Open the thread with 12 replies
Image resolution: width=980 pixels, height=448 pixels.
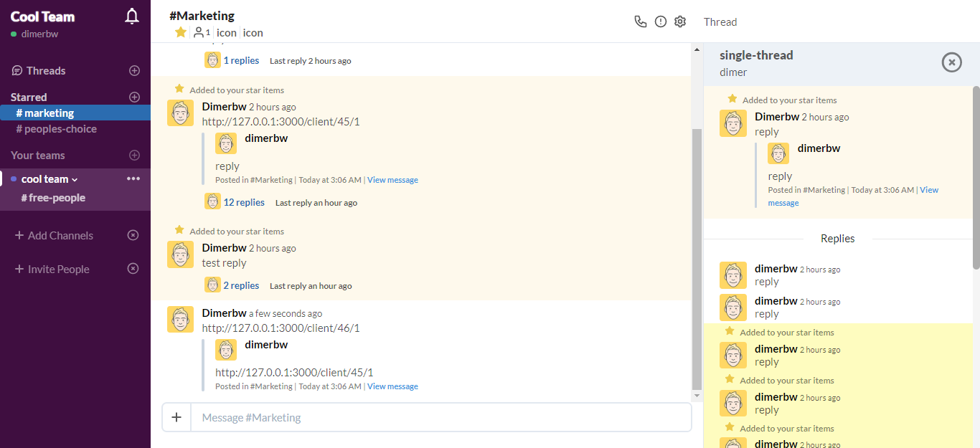[244, 202]
